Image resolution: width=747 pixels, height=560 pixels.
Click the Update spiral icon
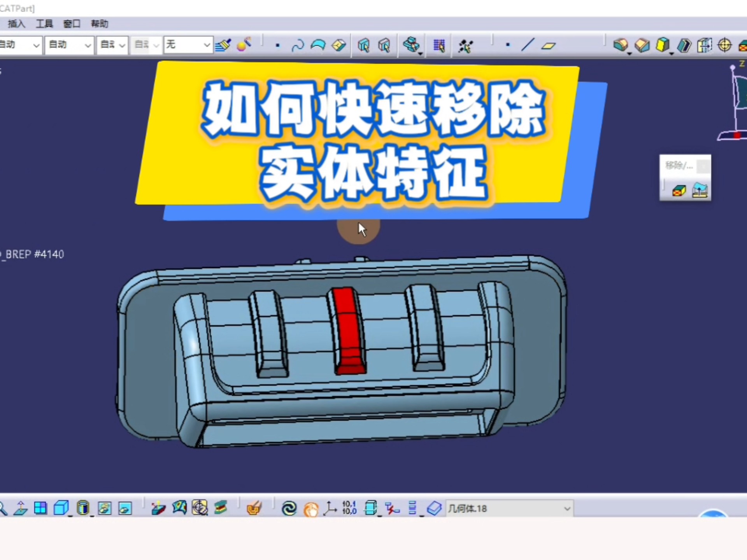pos(289,508)
